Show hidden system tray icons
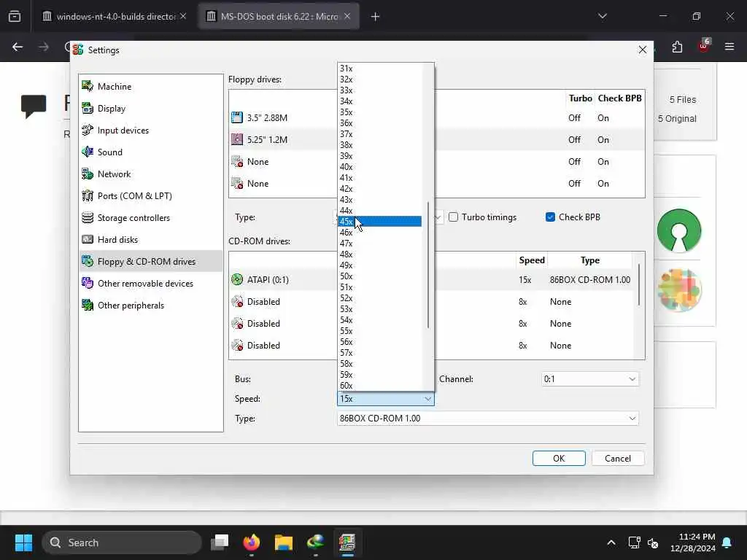The width and height of the screenshot is (747, 560). tap(611, 542)
